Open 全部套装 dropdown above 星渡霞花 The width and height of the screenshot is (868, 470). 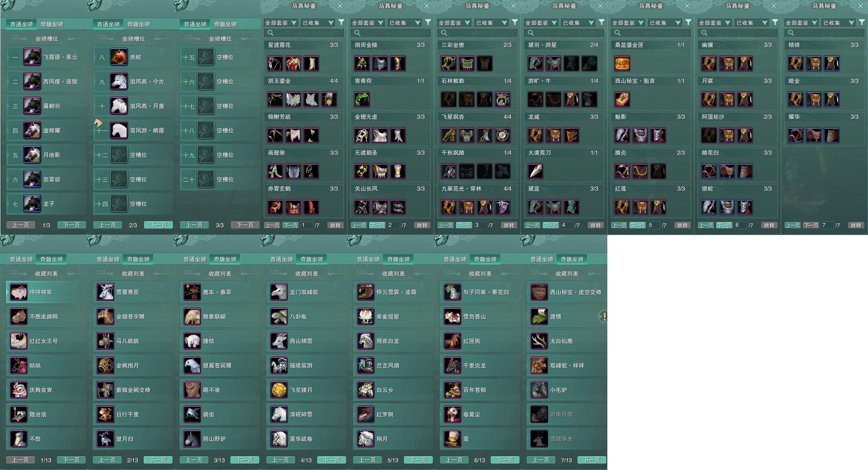click(x=281, y=23)
